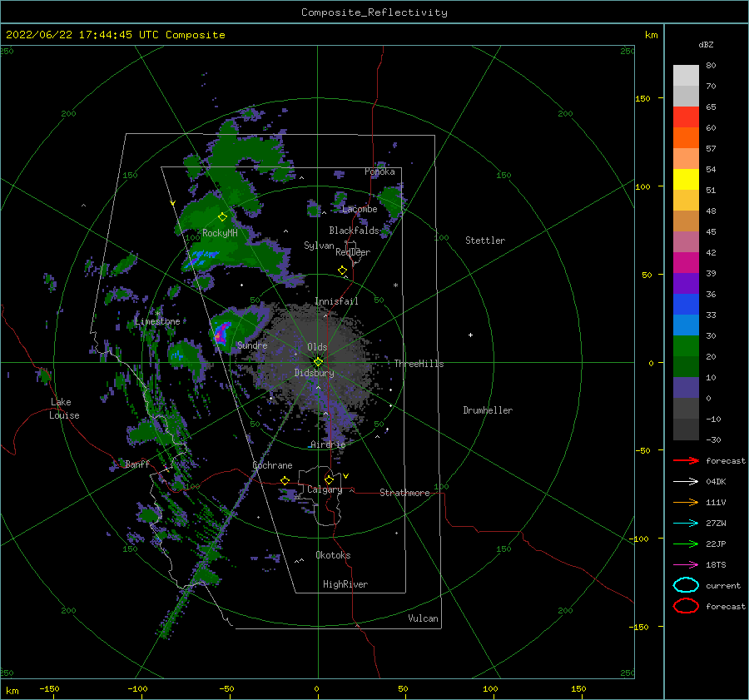Click the dBZ legend heading
Screen dimensions: 749x700
706,45
